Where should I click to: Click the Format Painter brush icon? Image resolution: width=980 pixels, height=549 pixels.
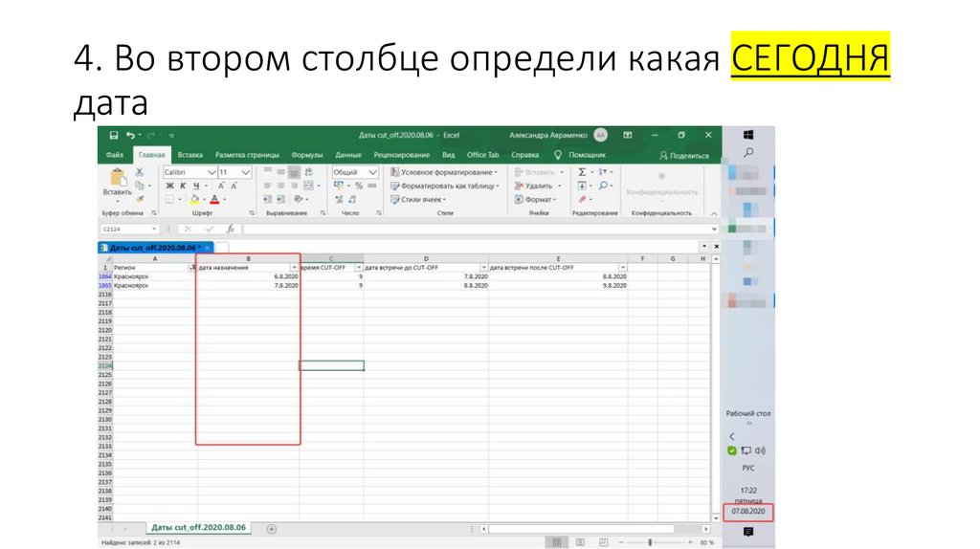(x=140, y=199)
